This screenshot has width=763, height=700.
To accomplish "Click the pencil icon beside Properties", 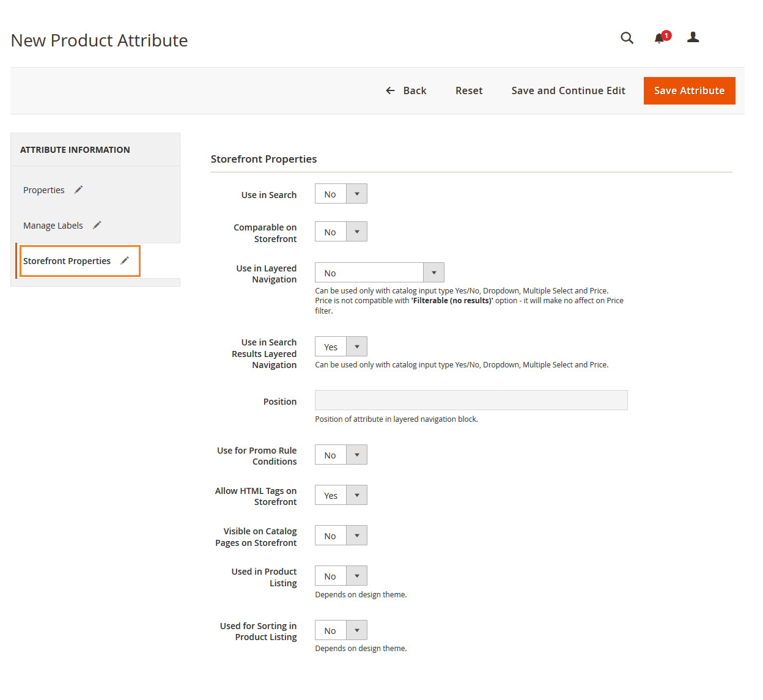I will pos(78,190).
